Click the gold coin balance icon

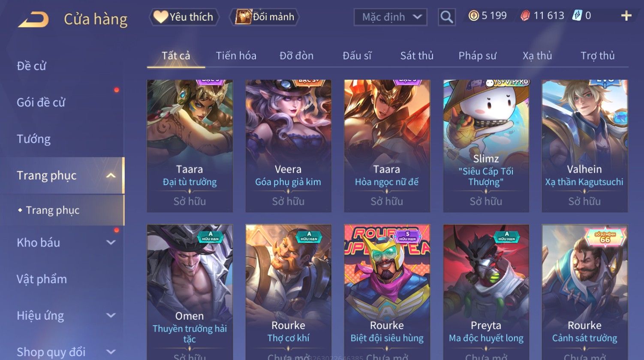coord(473,16)
